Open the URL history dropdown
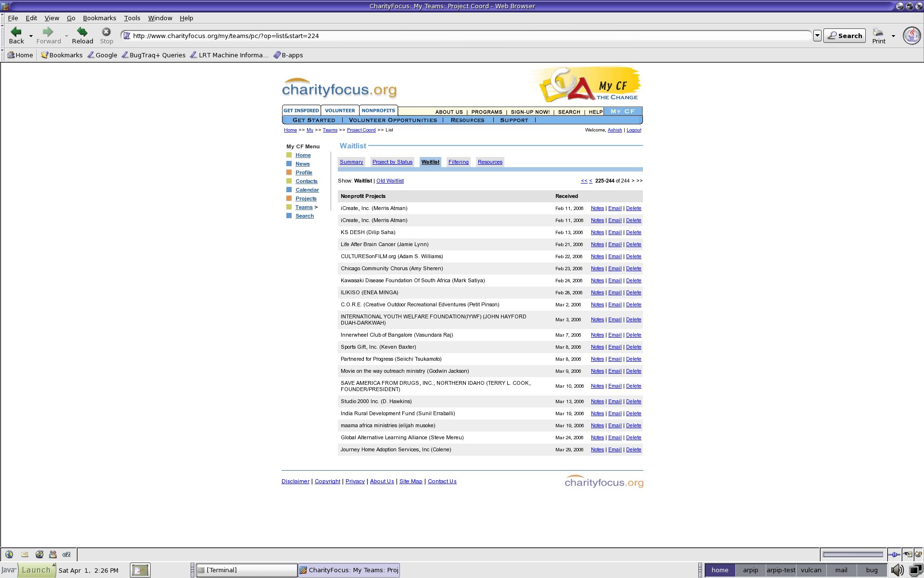 [817, 36]
